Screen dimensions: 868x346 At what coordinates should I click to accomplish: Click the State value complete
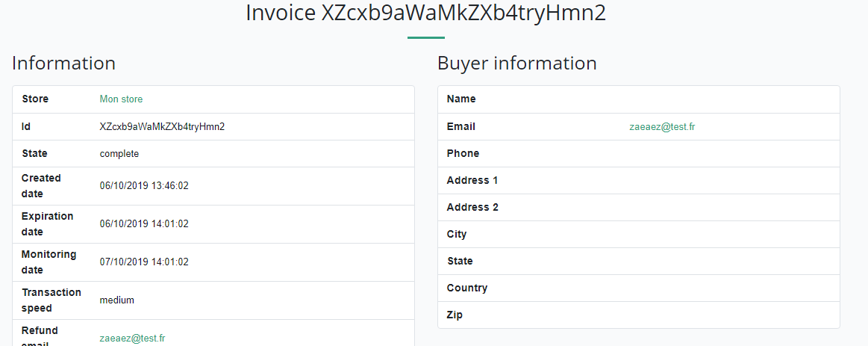coord(119,154)
